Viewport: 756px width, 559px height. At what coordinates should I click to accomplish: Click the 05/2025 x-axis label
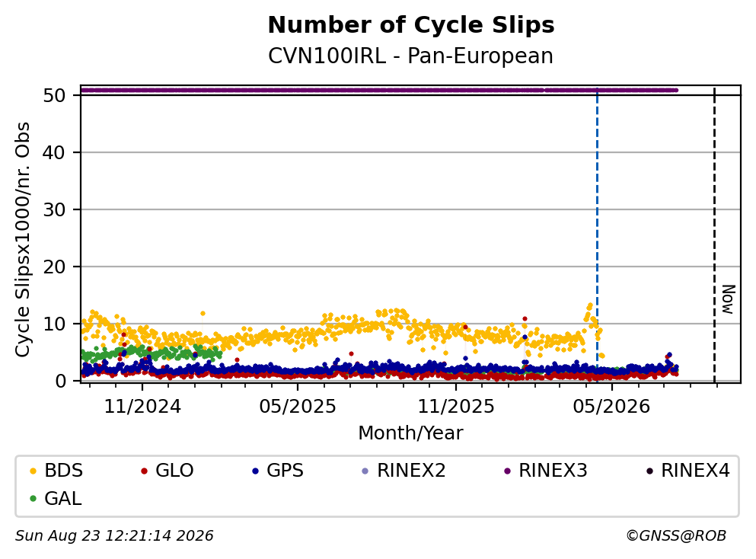(298, 407)
